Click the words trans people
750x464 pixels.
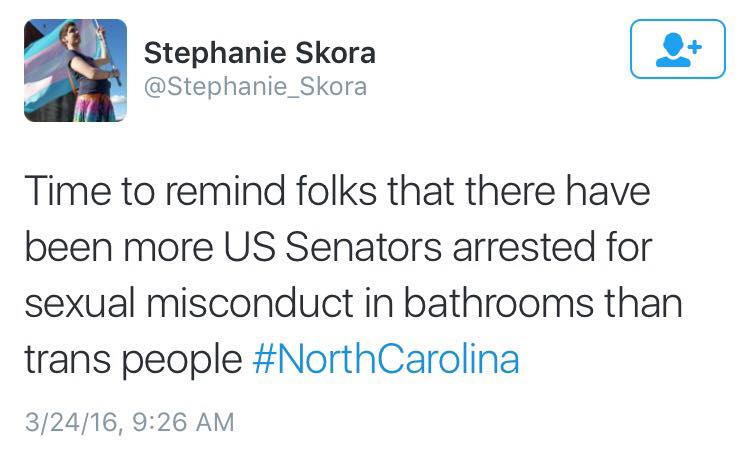tap(133, 361)
